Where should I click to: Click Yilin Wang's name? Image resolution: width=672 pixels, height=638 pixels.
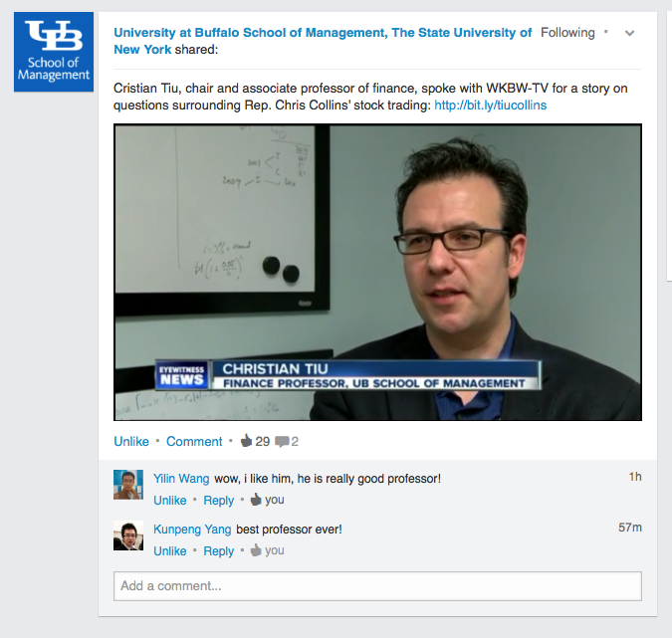(181, 479)
